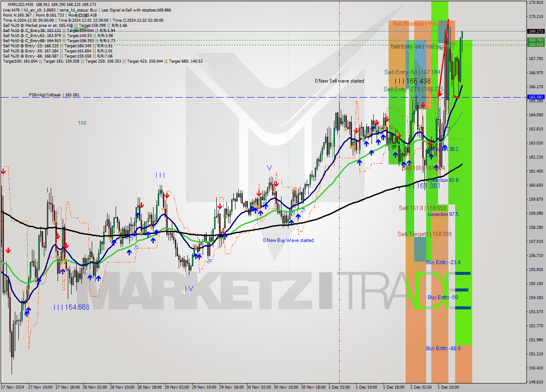Select the 'correction 87.5' label
This screenshot has height=392, width=546.
(x=443, y=214)
